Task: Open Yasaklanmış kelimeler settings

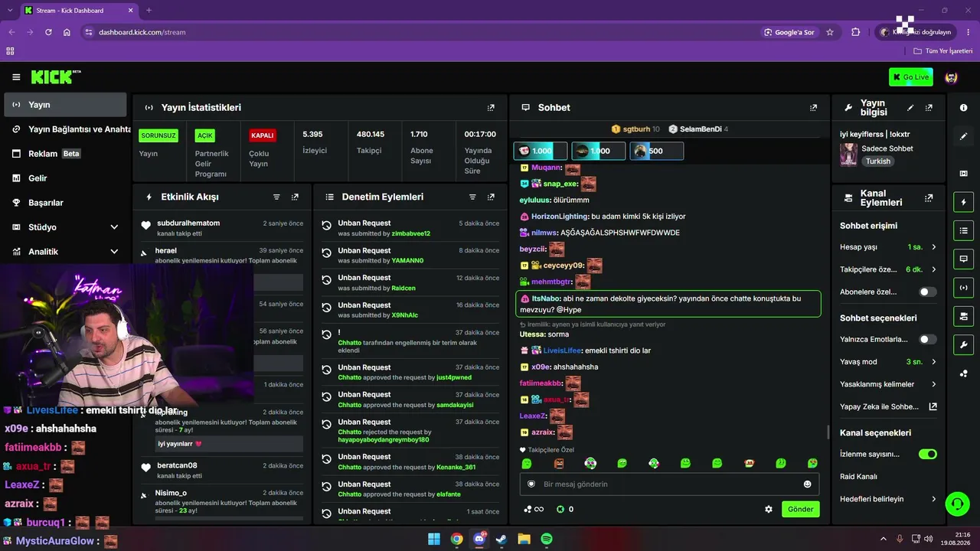Action: [x=888, y=384]
